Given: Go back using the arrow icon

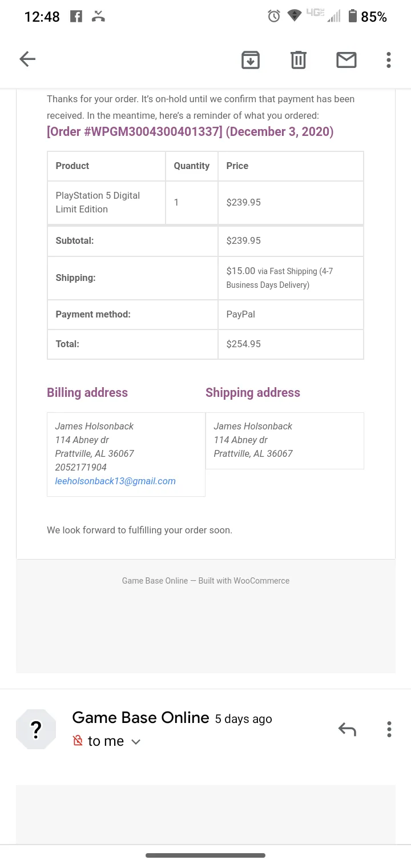Looking at the screenshot, I should coord(27,59).
